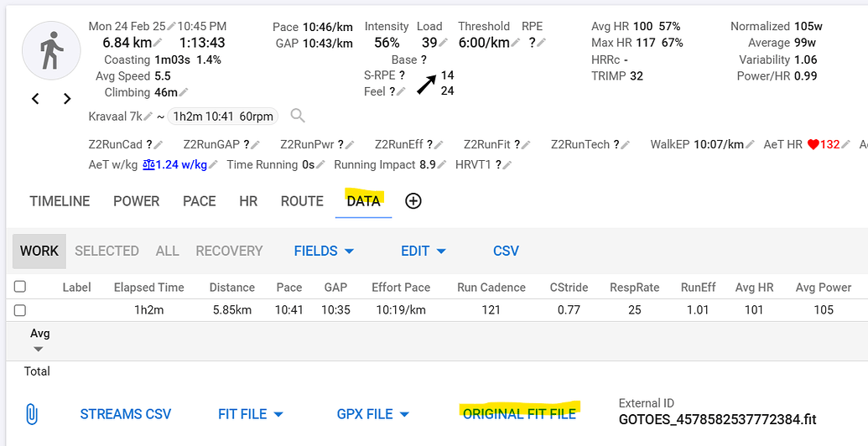This screenshot has height=446, width=868.
Task: Click the STREAMS CSV link
Action: click(126, 414)
